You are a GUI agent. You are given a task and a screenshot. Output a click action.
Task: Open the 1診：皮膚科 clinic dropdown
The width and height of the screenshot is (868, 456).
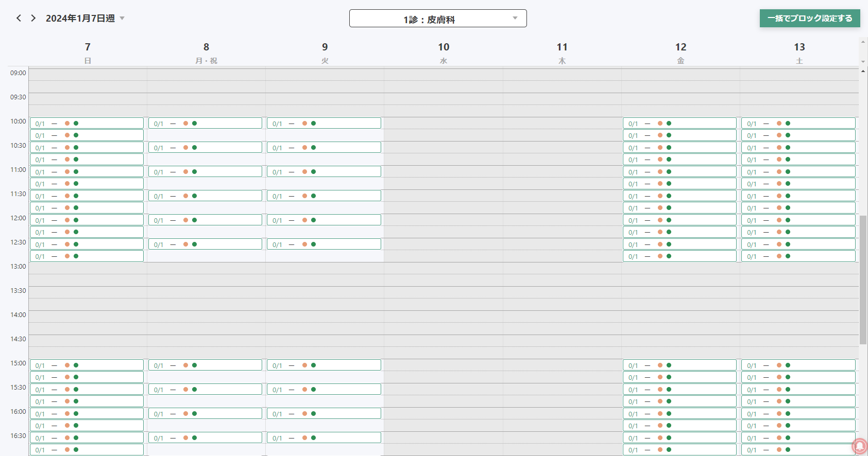coord(438,19)
